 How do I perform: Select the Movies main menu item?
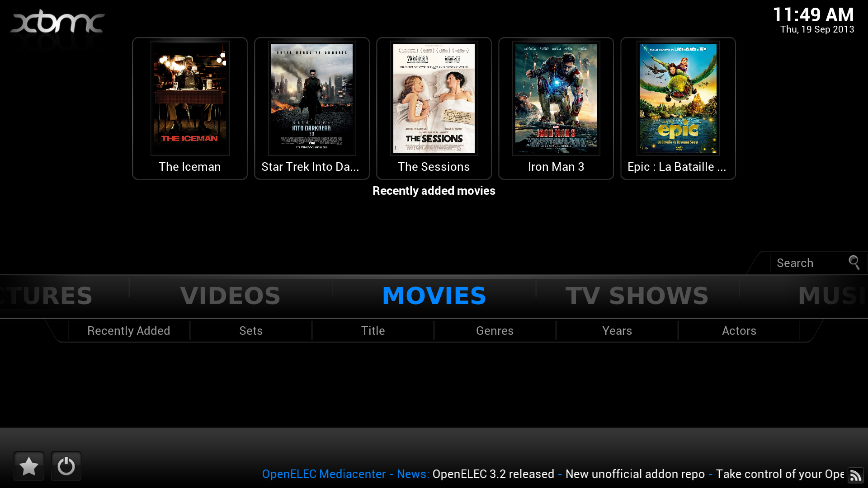(x=434, y=296)
